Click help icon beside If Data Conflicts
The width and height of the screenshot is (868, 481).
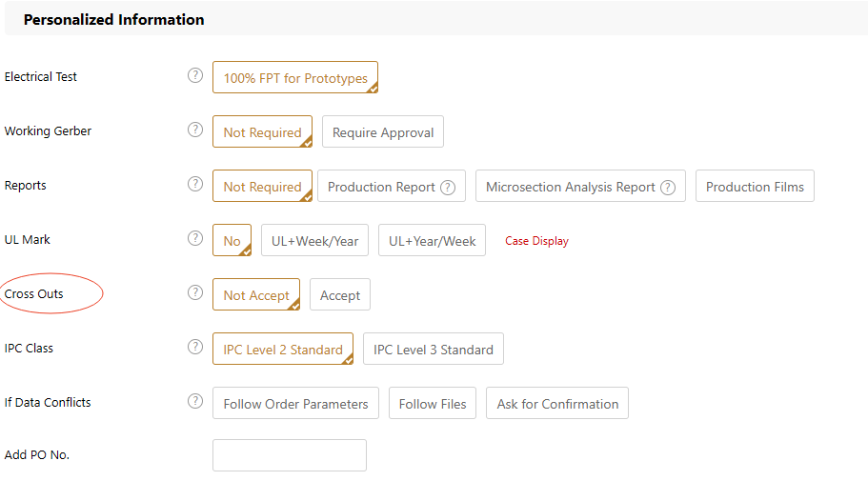click(195, 402)
